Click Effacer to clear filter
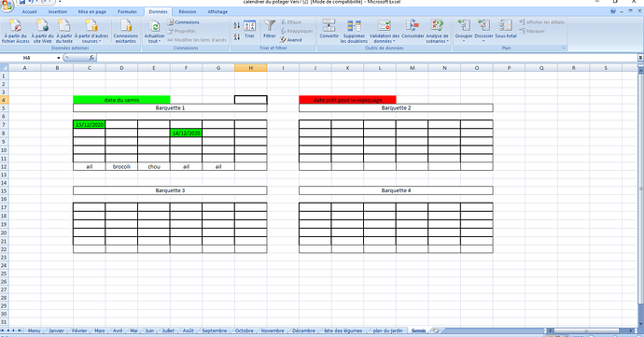Screen dimensions: 644x337 click(291, 22)
